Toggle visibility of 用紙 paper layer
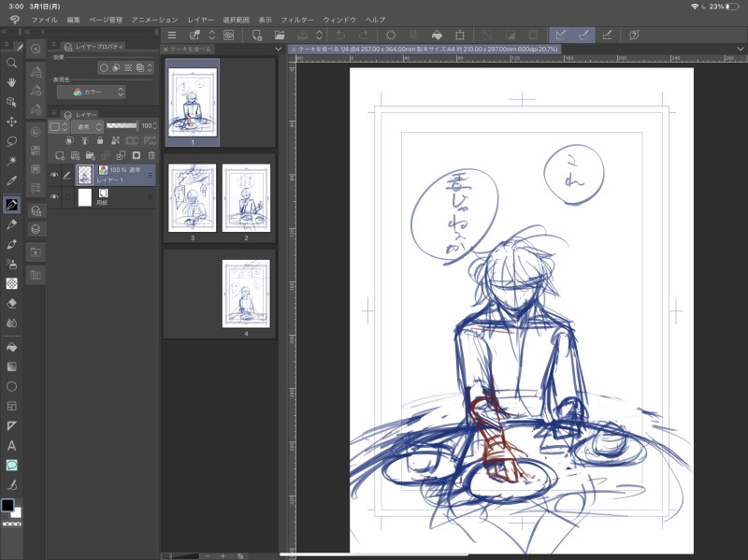The height and width of the screenshot is (560, 748). pyautogui.click(x=54, y=196)
